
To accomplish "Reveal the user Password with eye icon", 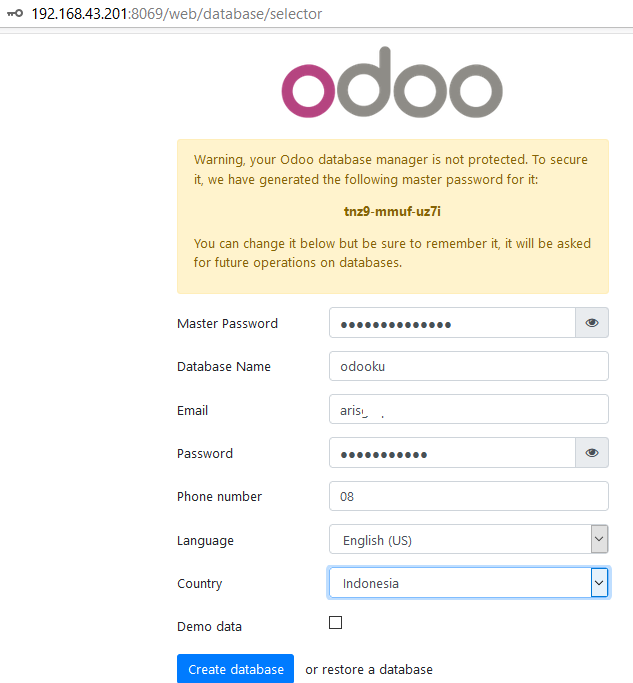I will point(592,453).
